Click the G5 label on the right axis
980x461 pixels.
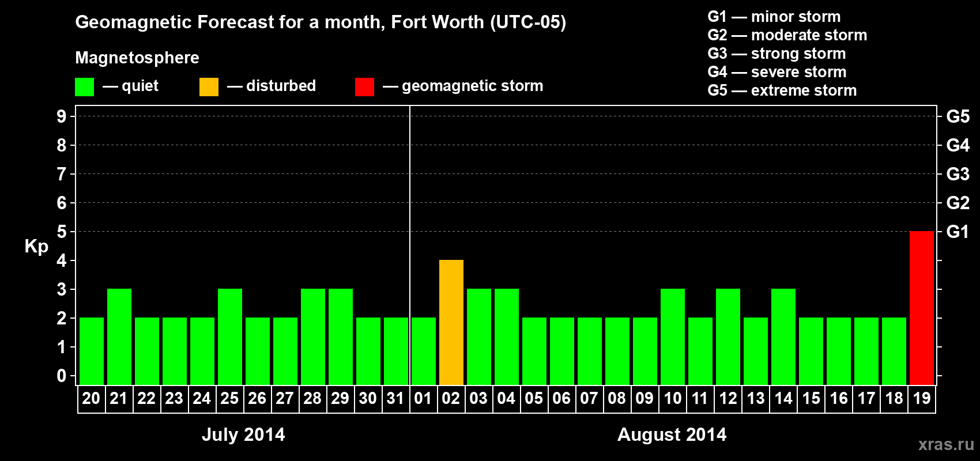pyautogui.click(x=958, y=116)
